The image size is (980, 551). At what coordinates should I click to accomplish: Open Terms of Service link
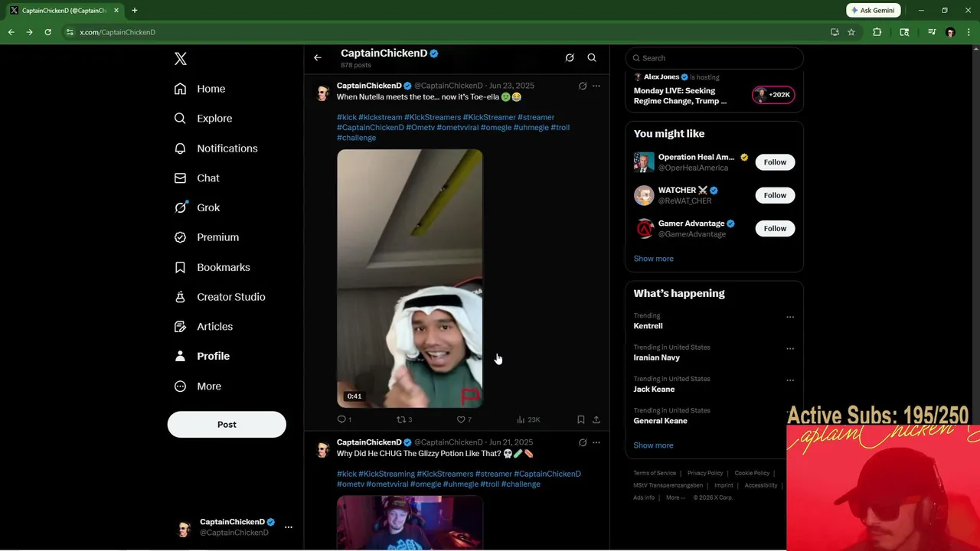pos(655,473)
